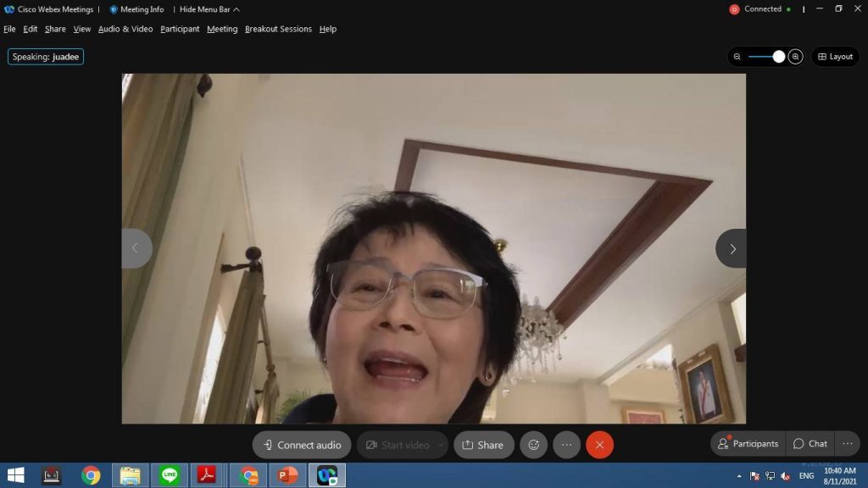This screenshot has height=488, width=868.
Task: Click the zoom-in magnifier icon
Action: 795,57
